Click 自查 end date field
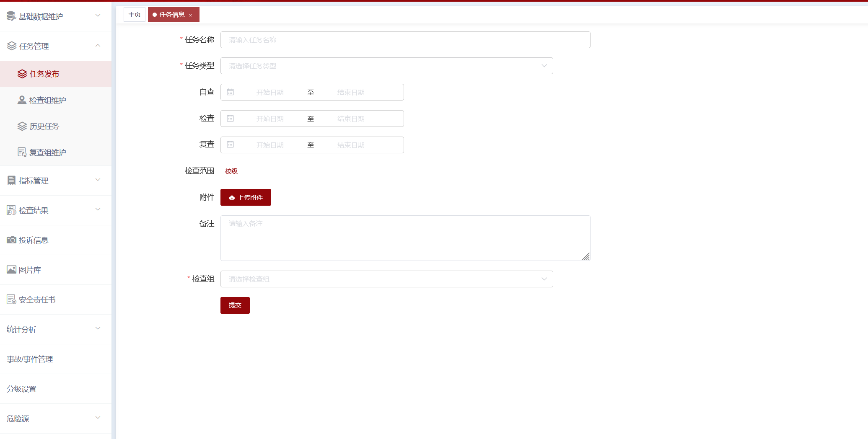Viewport: 868px width, 439px height. pyautogui.click(x=351, y=92)
